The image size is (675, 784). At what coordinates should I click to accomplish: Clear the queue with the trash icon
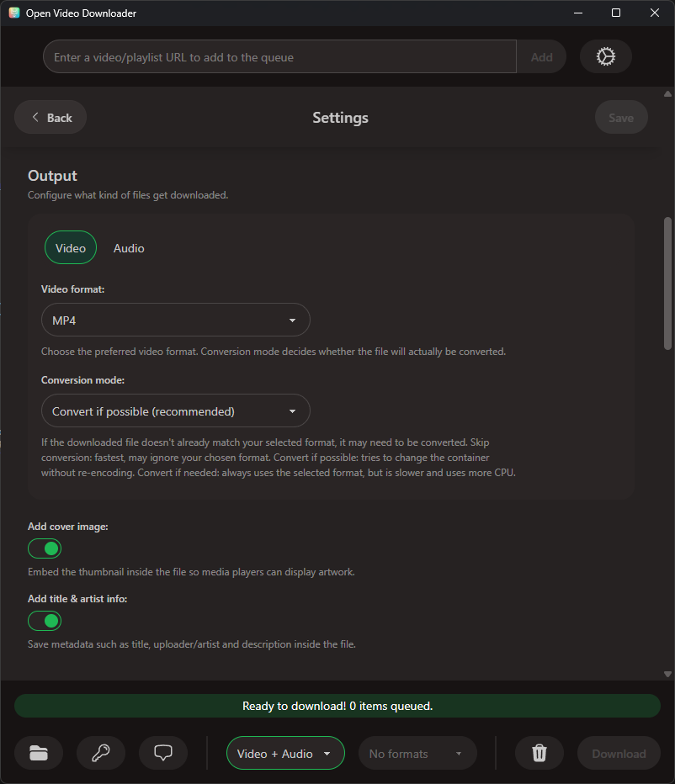(x=539, y=753)
